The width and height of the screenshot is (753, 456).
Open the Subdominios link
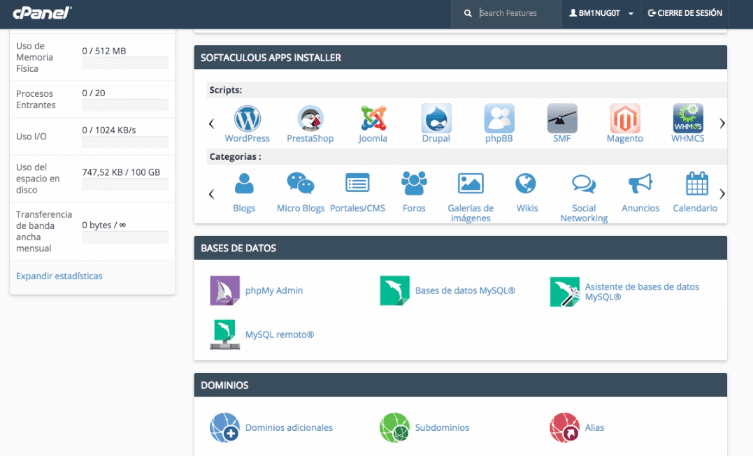tap(442, 427)
